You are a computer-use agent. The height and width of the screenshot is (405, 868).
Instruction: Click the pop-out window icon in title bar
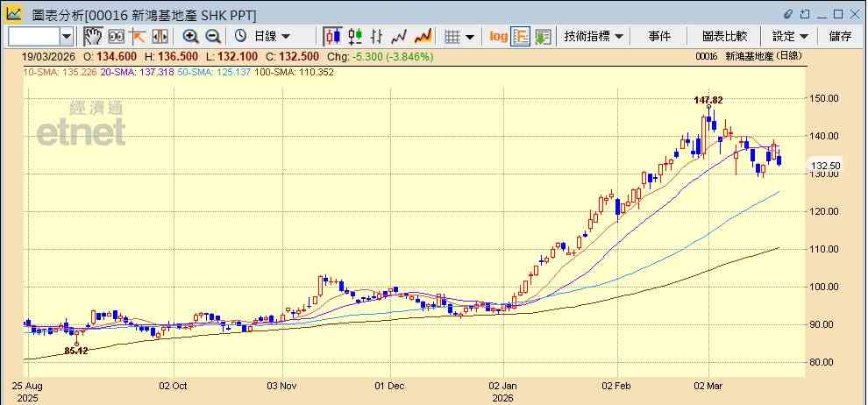click(x=805, y=14)
